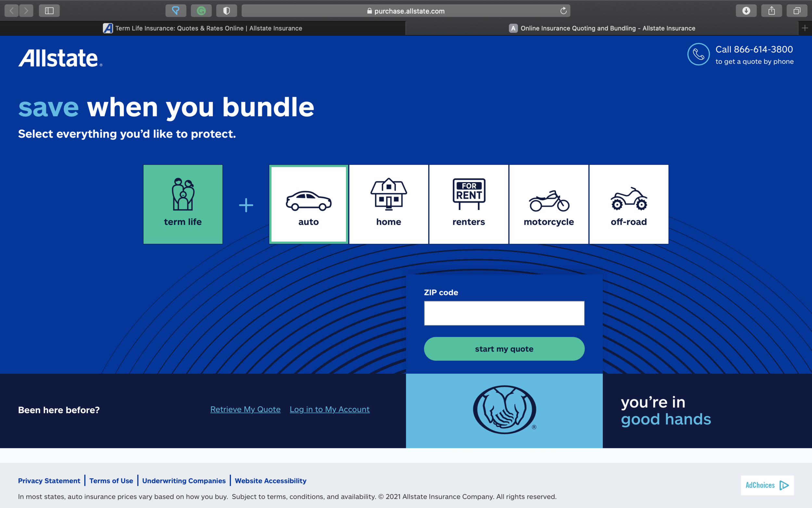Open a new tab with the plus button
This screenshot has width=812, height=508.
click(805, 28)
